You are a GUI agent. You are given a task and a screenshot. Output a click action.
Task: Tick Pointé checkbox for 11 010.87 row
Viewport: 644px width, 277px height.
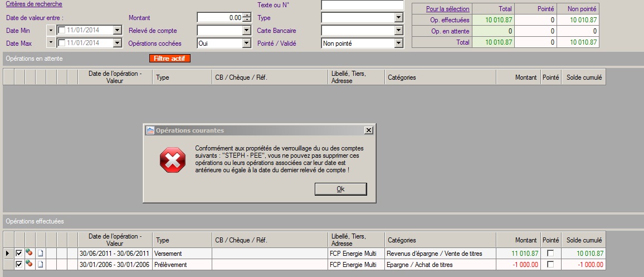click(551, 253)
